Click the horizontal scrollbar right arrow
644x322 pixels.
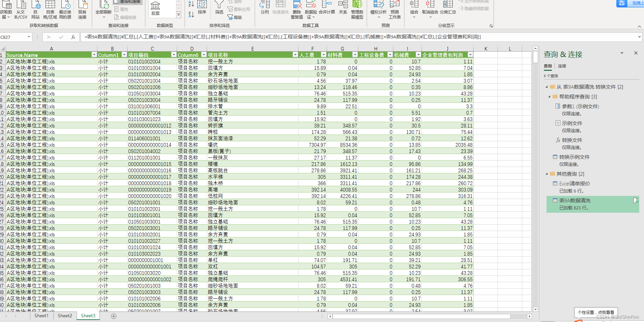click(x=529, y=316)
